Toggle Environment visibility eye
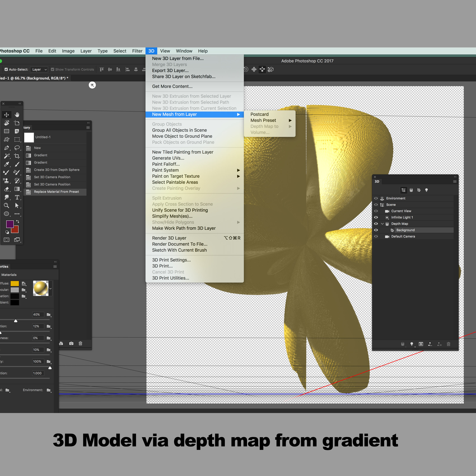The height and width of the screenshot is (476, 476). pyautogui.click(x=376, y=198)
